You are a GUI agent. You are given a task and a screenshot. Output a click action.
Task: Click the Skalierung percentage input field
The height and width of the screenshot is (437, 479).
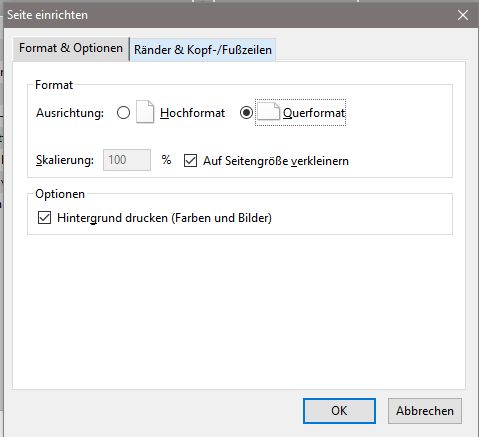click(127, 160)
